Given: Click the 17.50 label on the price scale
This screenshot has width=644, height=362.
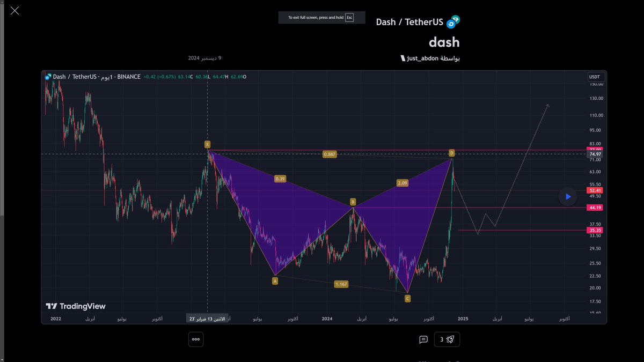Looking at the screenshot, I should coord(596,301).
